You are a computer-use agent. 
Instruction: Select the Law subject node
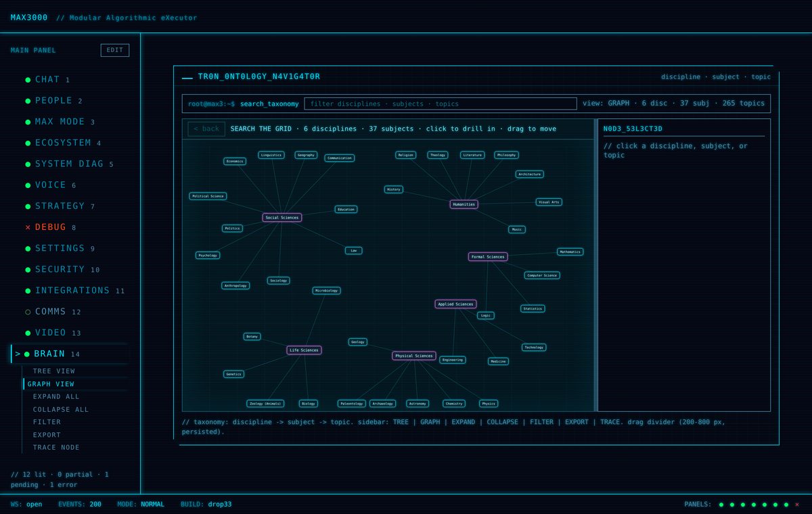point(353,250)
